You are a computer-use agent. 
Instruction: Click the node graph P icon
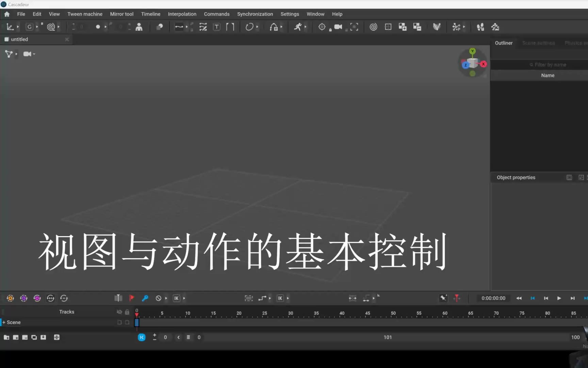click(456, 27)
